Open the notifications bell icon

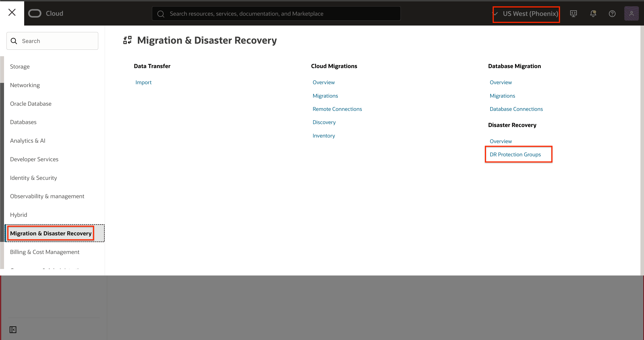(x=593, y=13)
